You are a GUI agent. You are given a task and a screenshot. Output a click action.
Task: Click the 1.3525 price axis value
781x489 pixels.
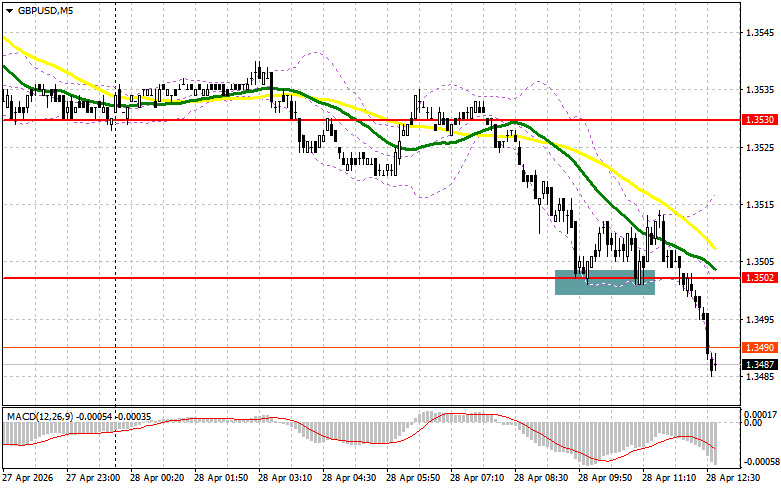pos(760,148)
